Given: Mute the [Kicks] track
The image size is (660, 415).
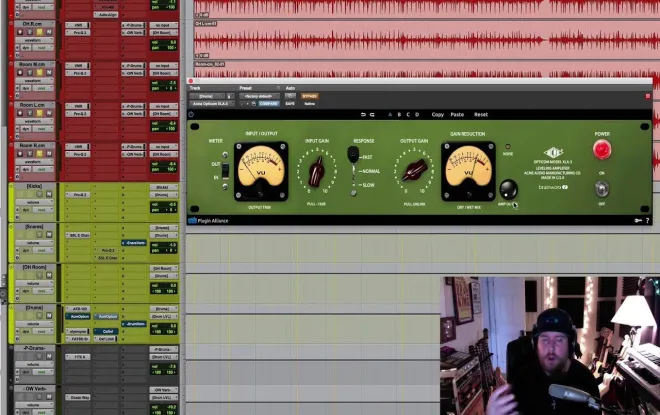Looking at the screenshot, I should [x=49, y=194].
